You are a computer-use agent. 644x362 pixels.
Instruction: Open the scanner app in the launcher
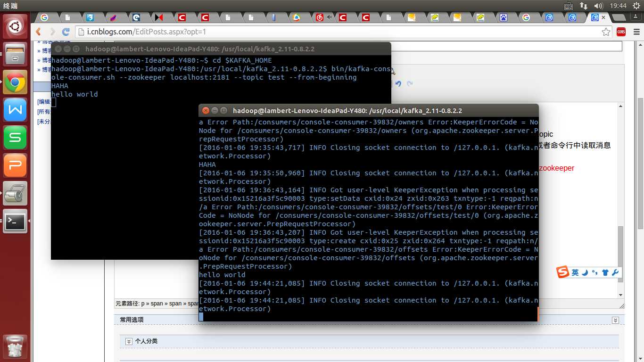tap(15, 193)
